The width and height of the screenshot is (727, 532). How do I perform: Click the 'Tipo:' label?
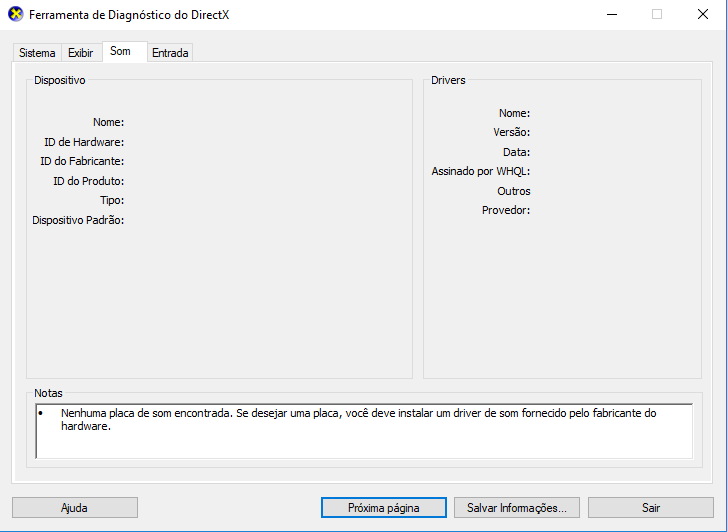coord(112,200)
